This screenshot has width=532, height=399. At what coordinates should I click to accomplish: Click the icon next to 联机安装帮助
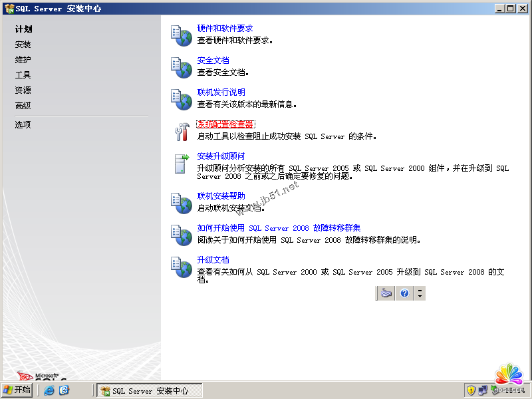coord(181,202)
